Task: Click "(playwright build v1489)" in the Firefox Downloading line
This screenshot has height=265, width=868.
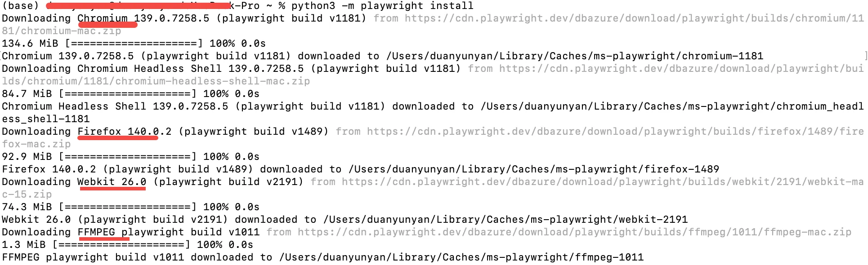Action: 254,132
